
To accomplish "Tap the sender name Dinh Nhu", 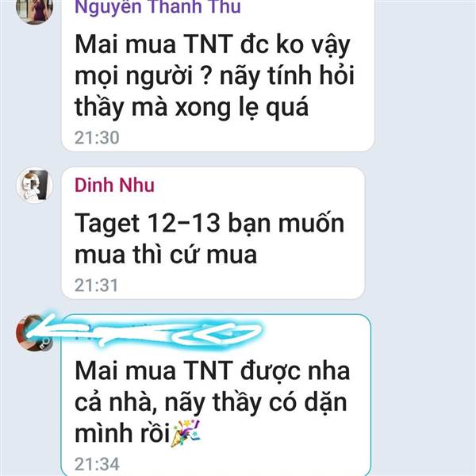I will (114, 185).
